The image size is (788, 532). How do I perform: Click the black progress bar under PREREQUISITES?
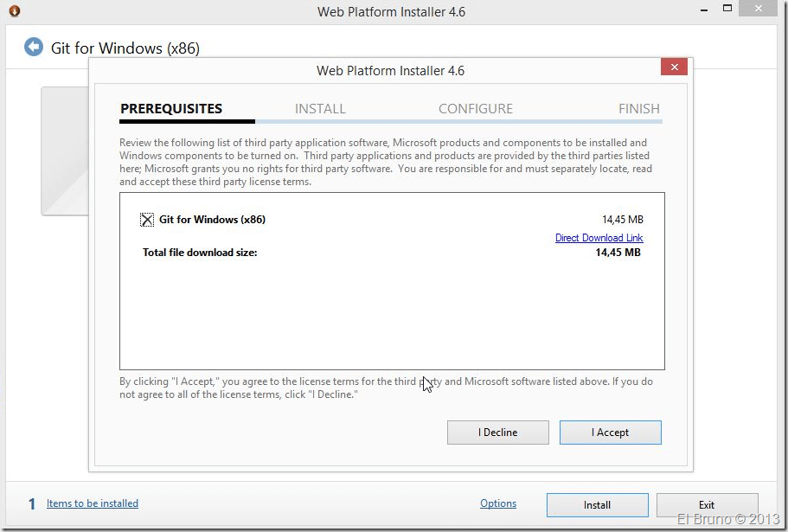click(x=187, y=122)
